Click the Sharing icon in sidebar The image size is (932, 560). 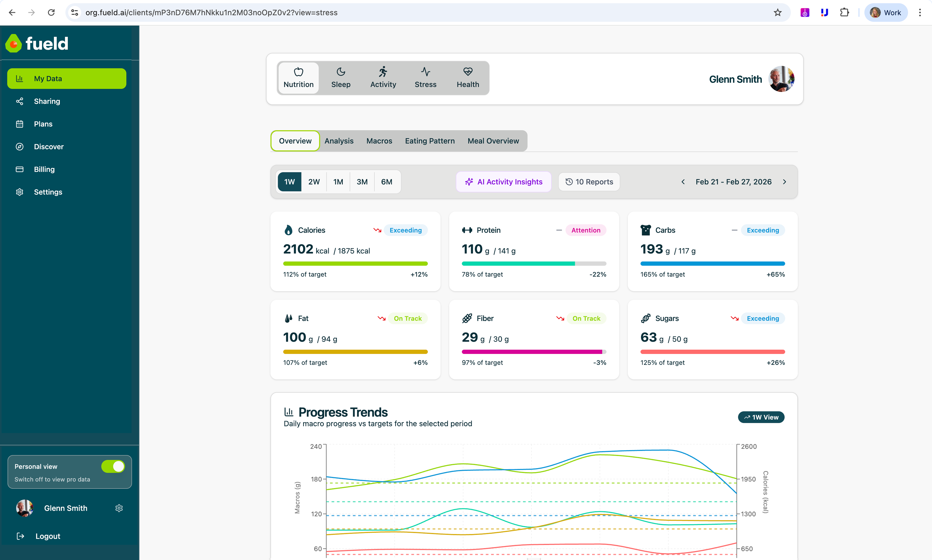[x=20, y=101]
